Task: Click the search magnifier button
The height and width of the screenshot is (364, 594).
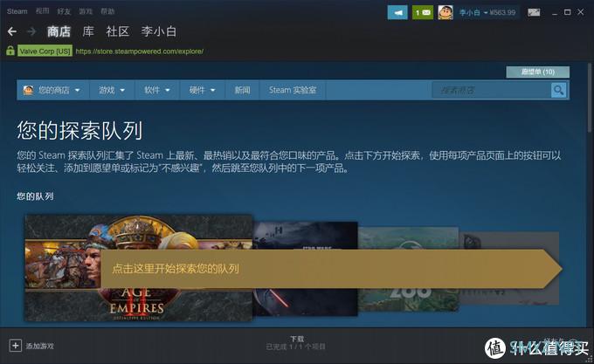Action: point(558,90)
